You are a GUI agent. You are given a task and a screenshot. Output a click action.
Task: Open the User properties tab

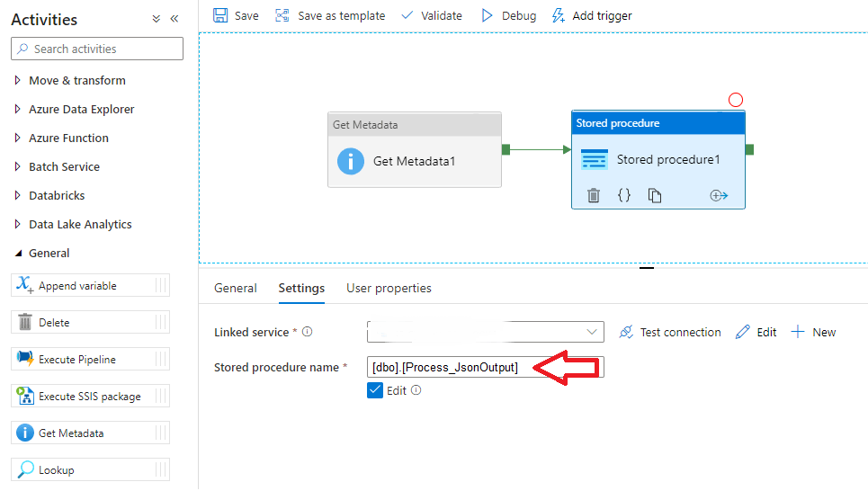(x=389, y=288)
